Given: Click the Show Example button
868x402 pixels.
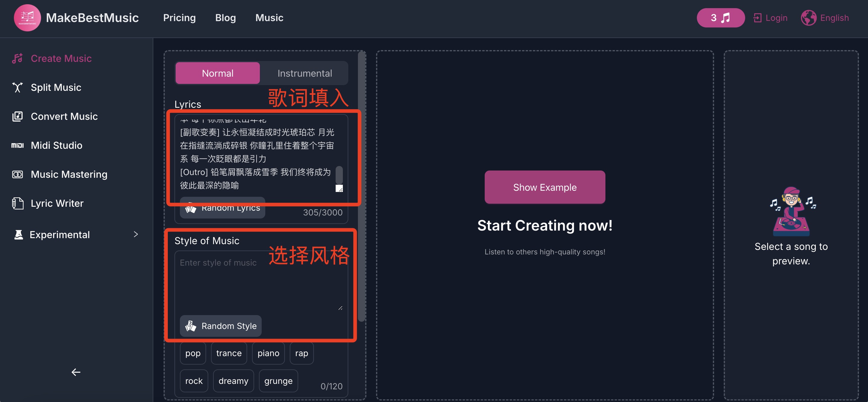Looking at the screenshot, I should [x=544, y=187].
